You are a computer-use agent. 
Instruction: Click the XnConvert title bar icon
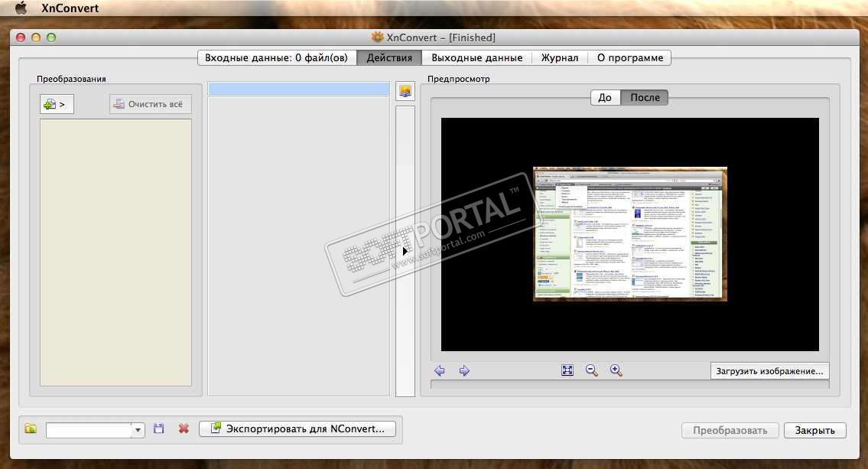[377, 37]
